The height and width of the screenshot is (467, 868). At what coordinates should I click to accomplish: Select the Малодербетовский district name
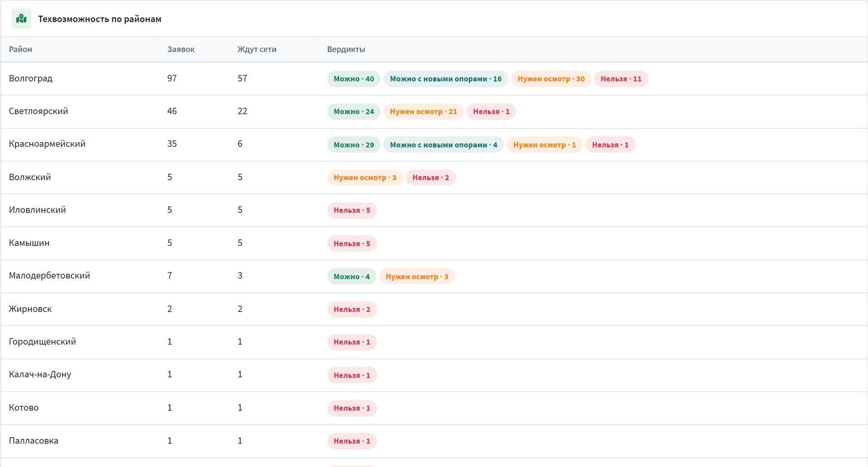[x=49, y=276]
